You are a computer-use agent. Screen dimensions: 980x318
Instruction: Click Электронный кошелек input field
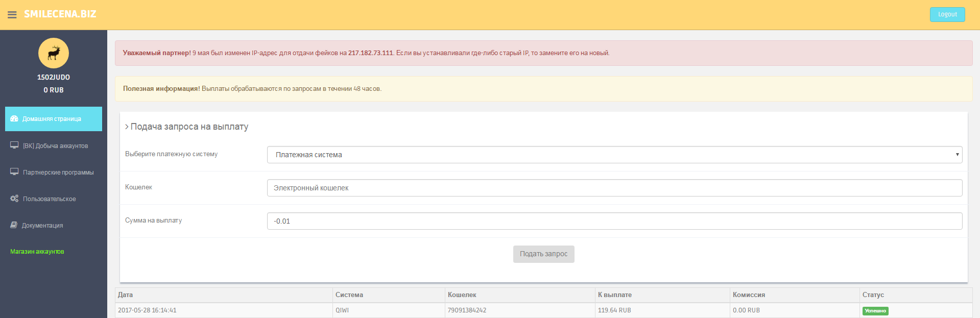[614, 188]
